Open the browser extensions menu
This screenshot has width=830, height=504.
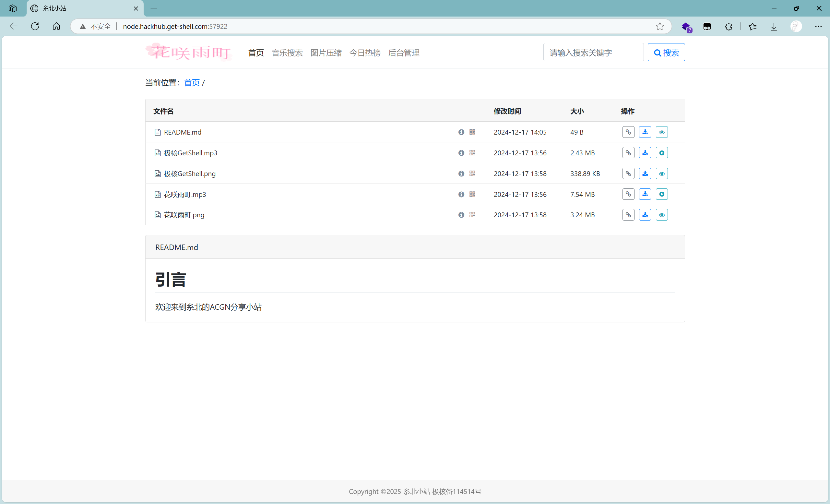coord(729,26)
